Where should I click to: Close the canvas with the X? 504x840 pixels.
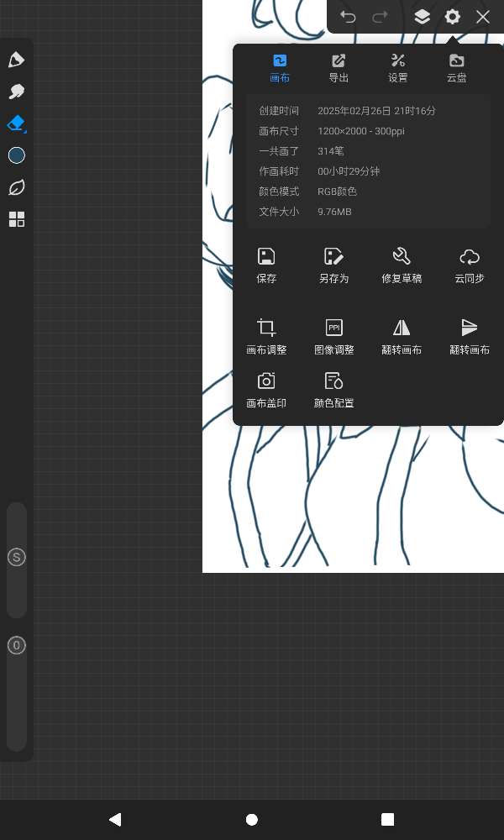(483, 17)
